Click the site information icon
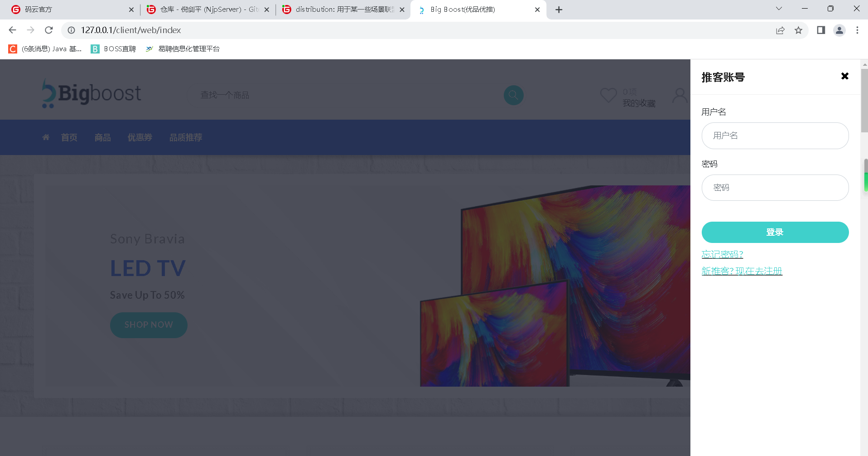868x456 pixels. [71, 30]
